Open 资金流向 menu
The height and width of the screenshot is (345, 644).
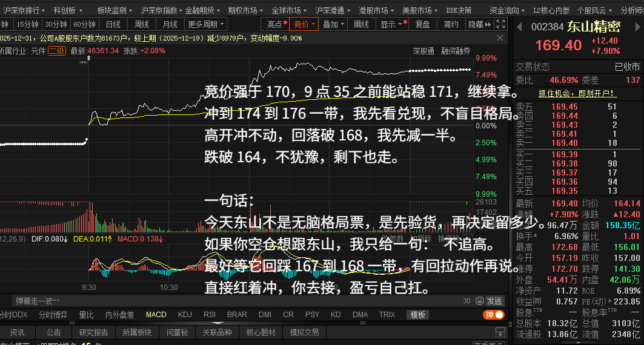point(507,10)
